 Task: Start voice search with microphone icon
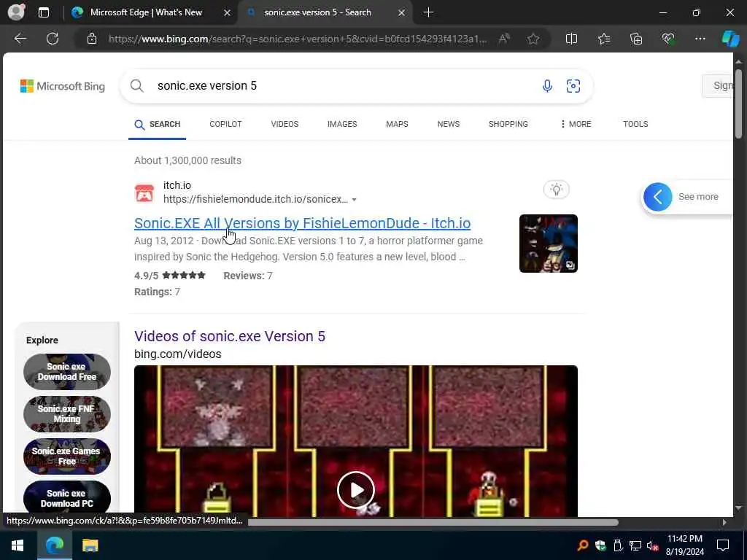pyautogui.click(x=547, y=86)
